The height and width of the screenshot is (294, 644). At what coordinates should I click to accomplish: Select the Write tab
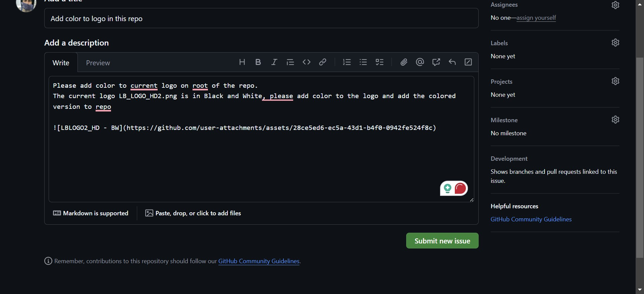point(61,63)
